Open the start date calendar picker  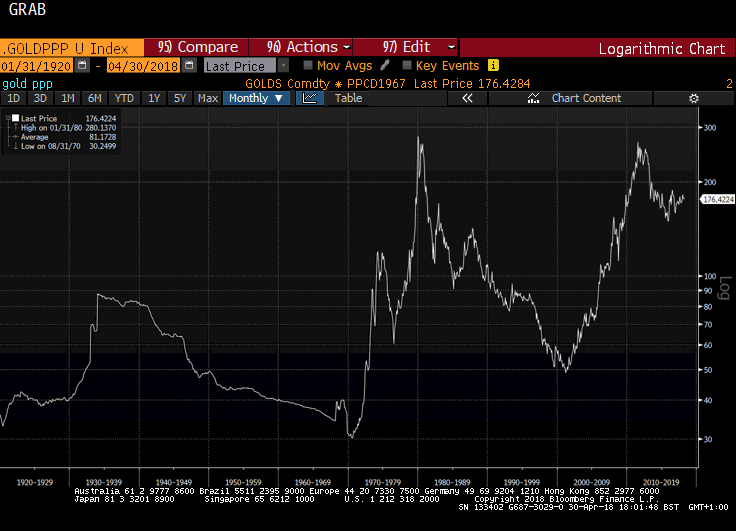(83, 65)
